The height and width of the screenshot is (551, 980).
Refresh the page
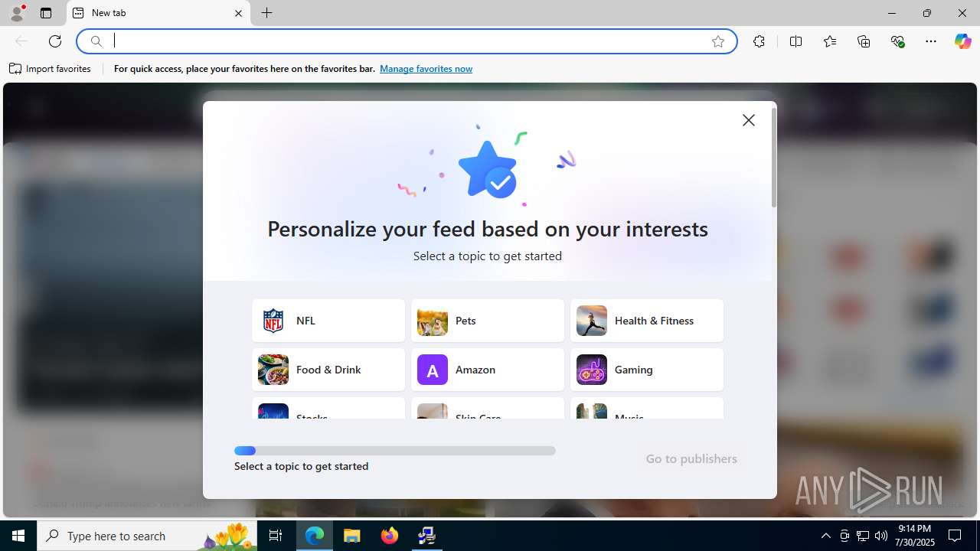[55, 41]
